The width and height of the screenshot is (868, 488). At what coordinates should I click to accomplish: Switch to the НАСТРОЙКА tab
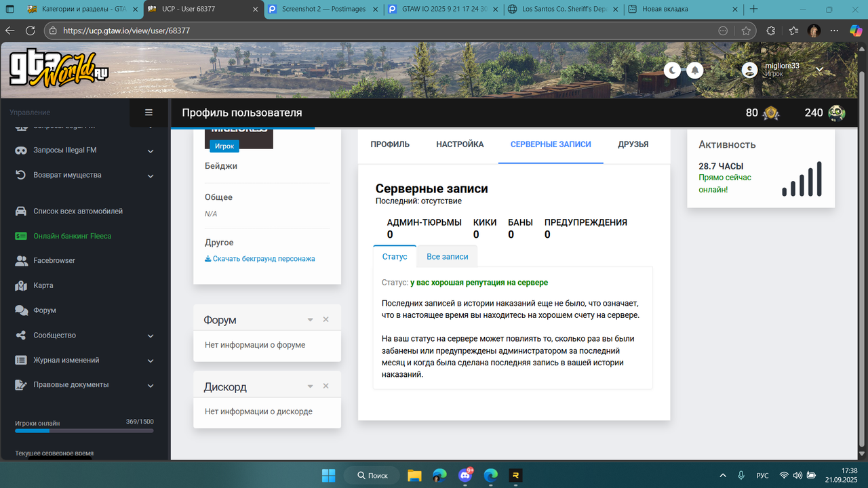pyautogui.click(x=460, y=144)
